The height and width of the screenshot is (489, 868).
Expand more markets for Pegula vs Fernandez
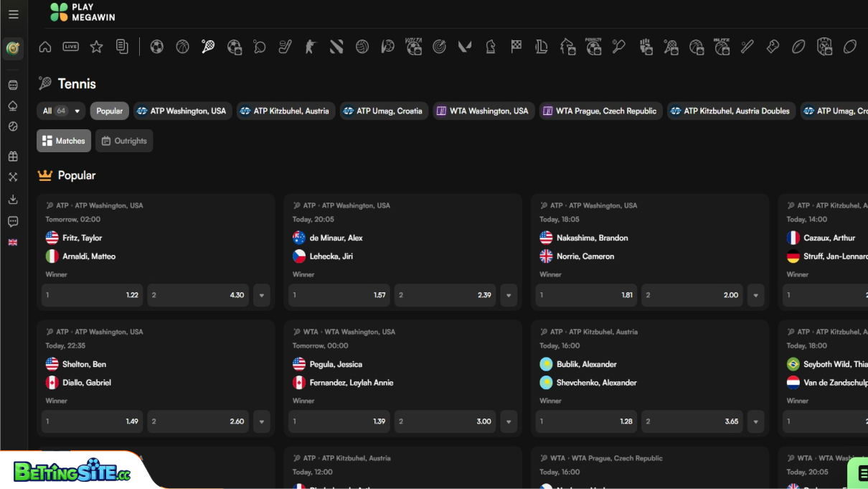(x=509, y=422)
